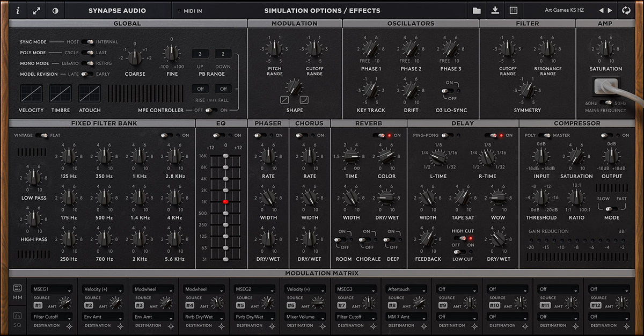Open slot #1 destination dropdown Filter Cutoff
The height and width of the screenshot is (336, 644).
(x=52, y=317)
